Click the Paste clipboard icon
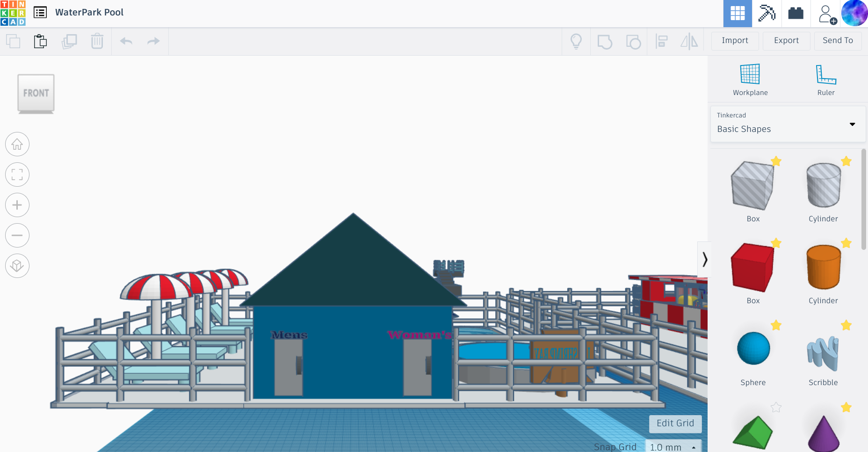 (x=41, y=41)
